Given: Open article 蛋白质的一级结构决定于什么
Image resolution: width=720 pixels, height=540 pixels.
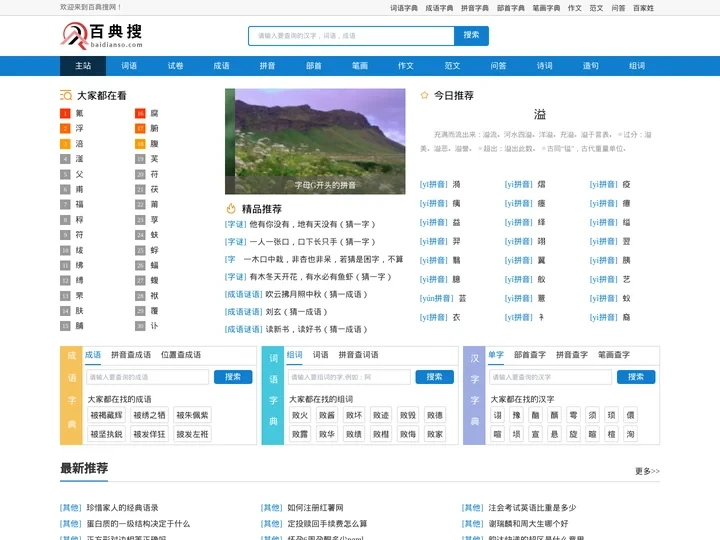Looking at the screenshot, I should click(x=138, y=524).
